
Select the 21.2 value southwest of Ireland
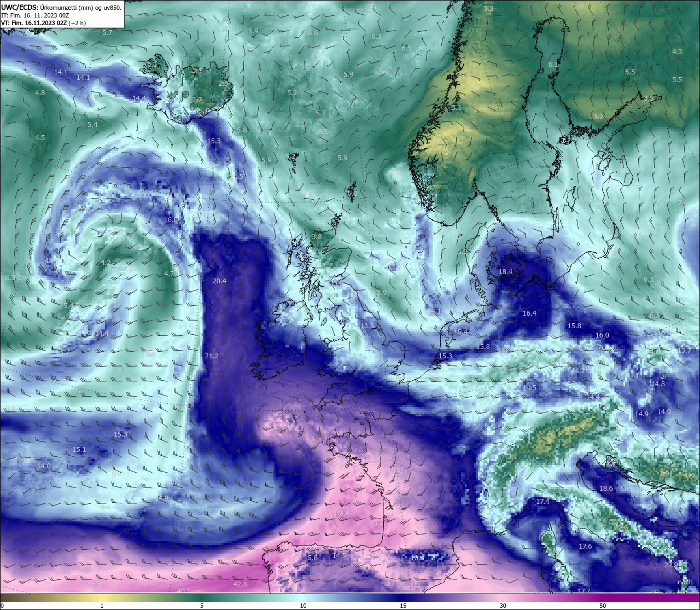(x=212, y=356)
